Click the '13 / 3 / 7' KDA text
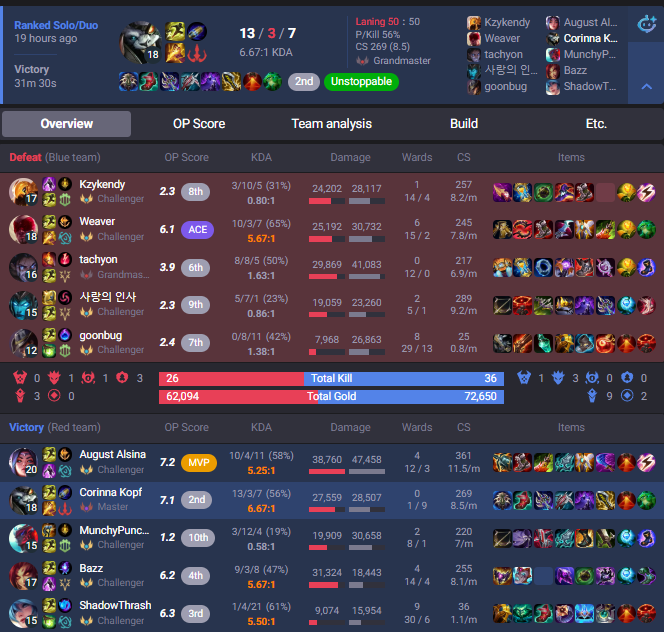664x632 pixels. (x=268, y=33)
